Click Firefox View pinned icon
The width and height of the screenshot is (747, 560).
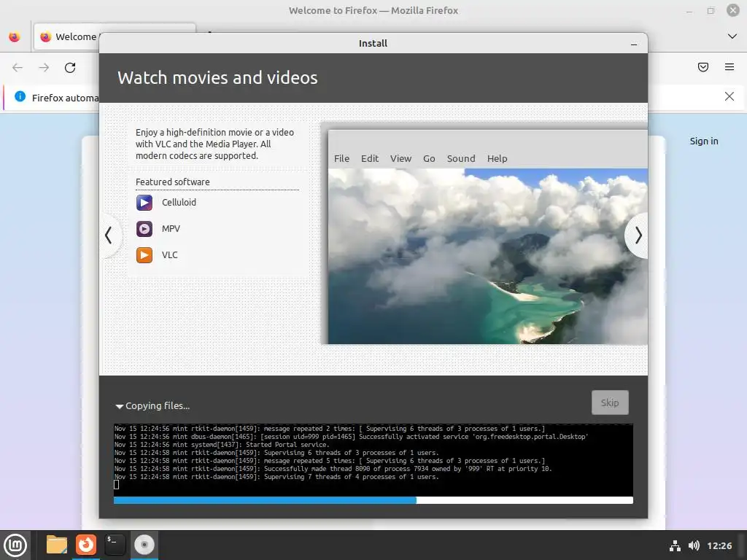click(x=15, y=36)
